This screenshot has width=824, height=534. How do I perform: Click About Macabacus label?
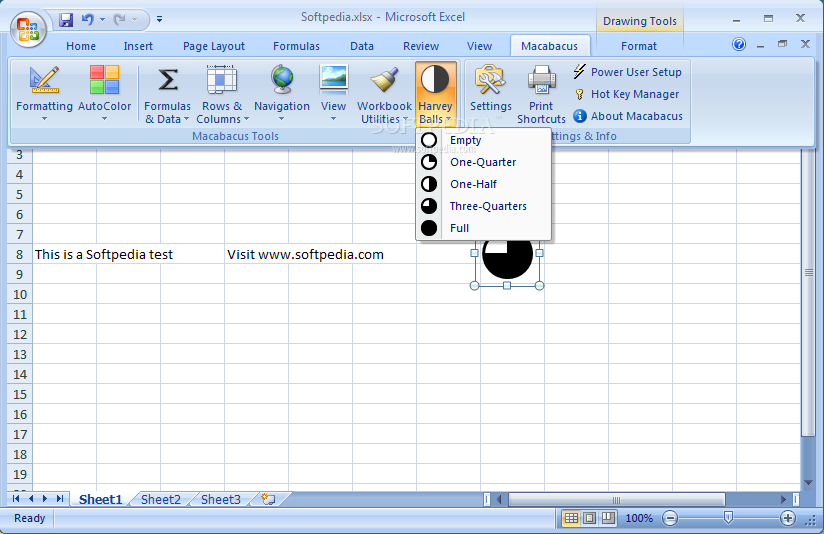point(637,116)
